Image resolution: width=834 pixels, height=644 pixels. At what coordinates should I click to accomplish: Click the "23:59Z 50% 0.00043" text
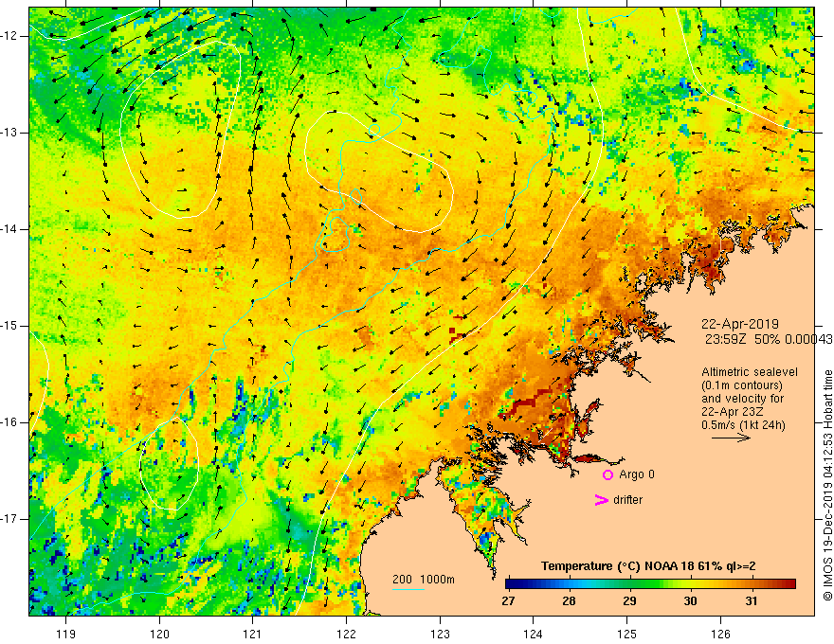768,339
